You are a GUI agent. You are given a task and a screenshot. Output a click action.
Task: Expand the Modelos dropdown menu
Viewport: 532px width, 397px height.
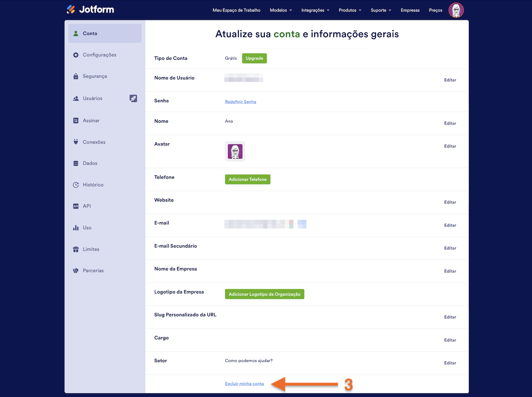click(281, 10)
